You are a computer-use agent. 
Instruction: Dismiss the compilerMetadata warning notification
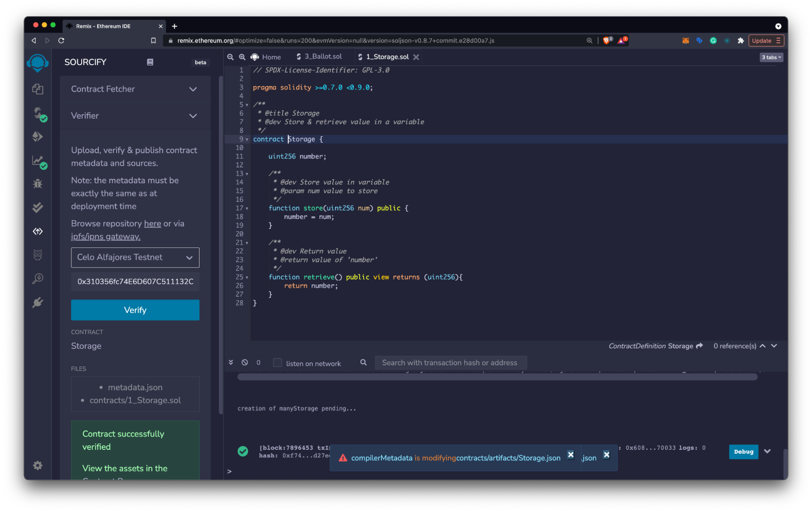pos(569,455)
